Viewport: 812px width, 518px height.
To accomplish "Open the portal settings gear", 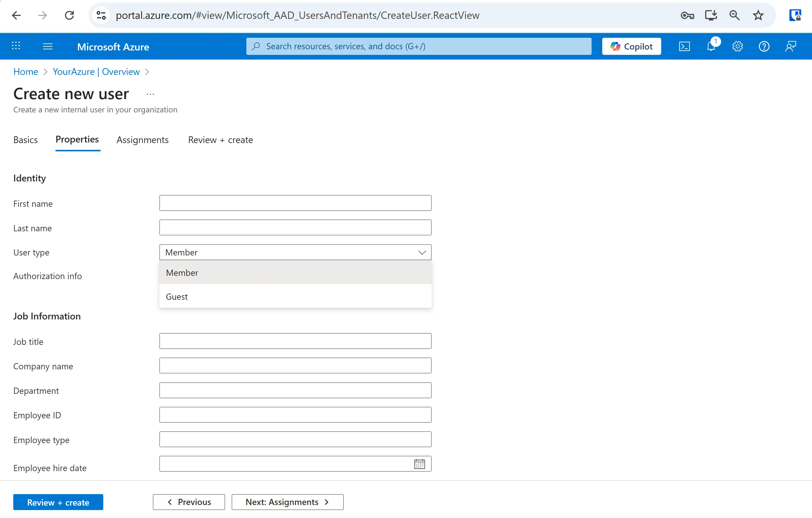I will tap(737, 46).
